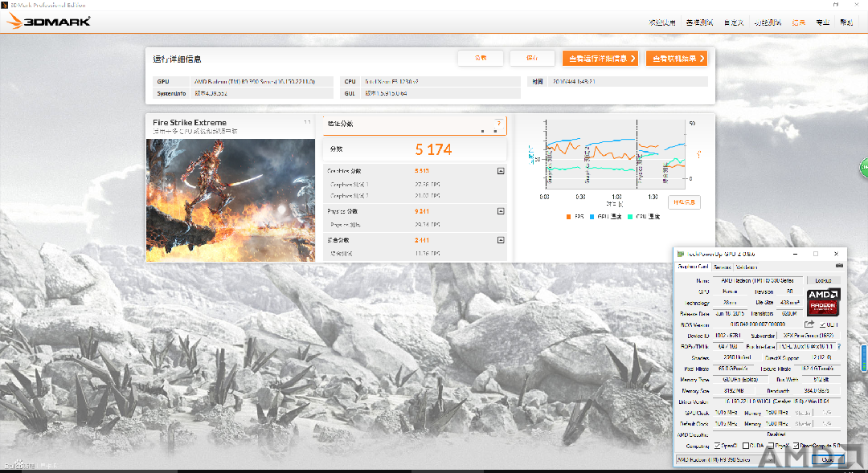Click the Release Date field in GPU-Z
The width and height of the screenshot is (868, 473).
click(730, 314)
